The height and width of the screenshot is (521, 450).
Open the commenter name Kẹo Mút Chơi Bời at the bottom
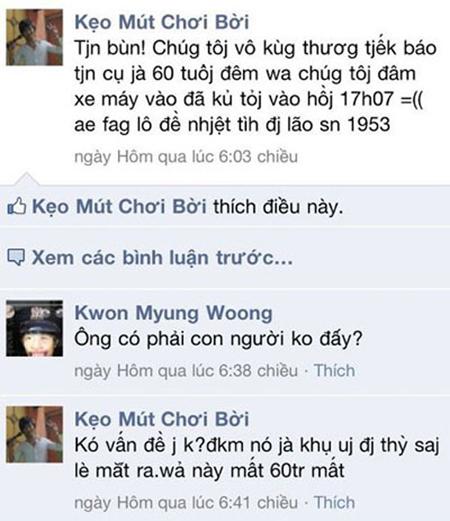162,419
